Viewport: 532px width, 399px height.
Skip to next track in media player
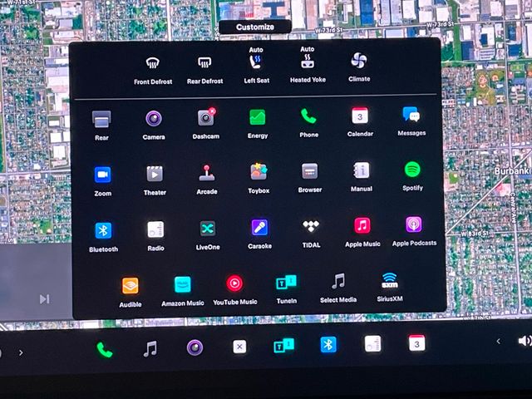pos(44,298)
